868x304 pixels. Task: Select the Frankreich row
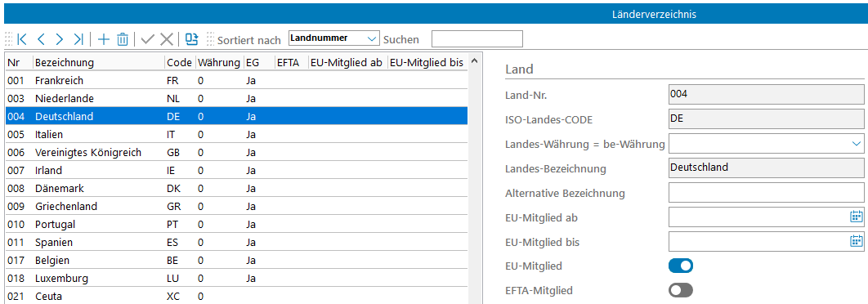[x=236, y=80]
